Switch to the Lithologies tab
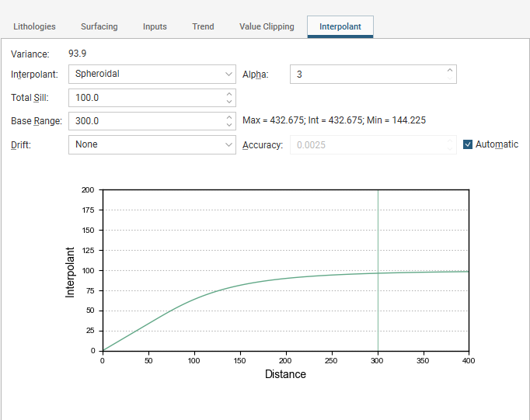The height and width of the screenshot is (420, 530). pos(34,26)
